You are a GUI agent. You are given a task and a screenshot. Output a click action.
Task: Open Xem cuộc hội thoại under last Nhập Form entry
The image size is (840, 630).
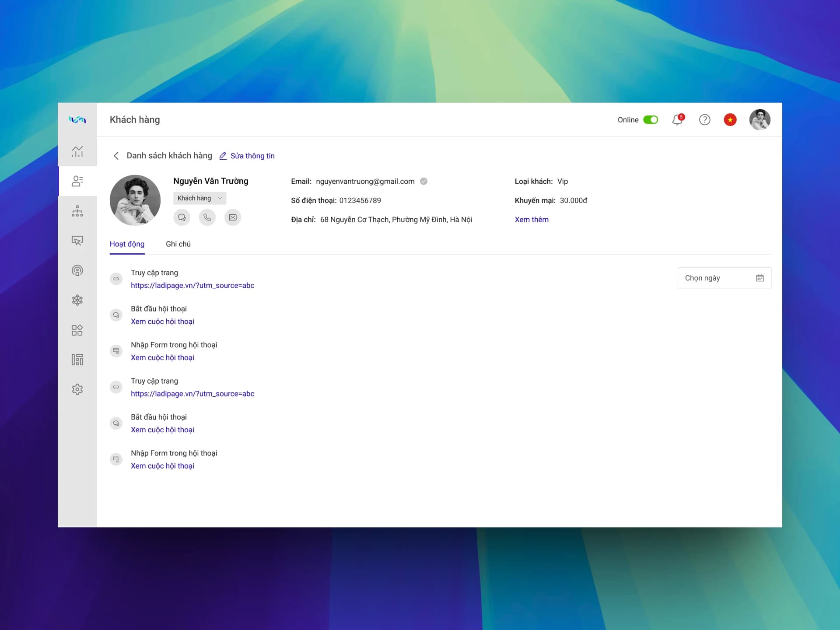coord(162,466)
